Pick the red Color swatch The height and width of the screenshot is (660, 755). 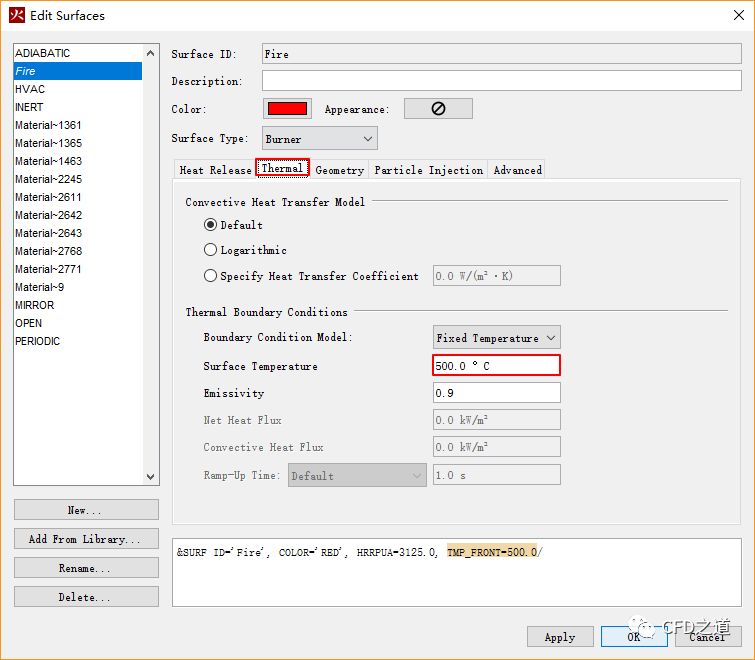point(287,109)
